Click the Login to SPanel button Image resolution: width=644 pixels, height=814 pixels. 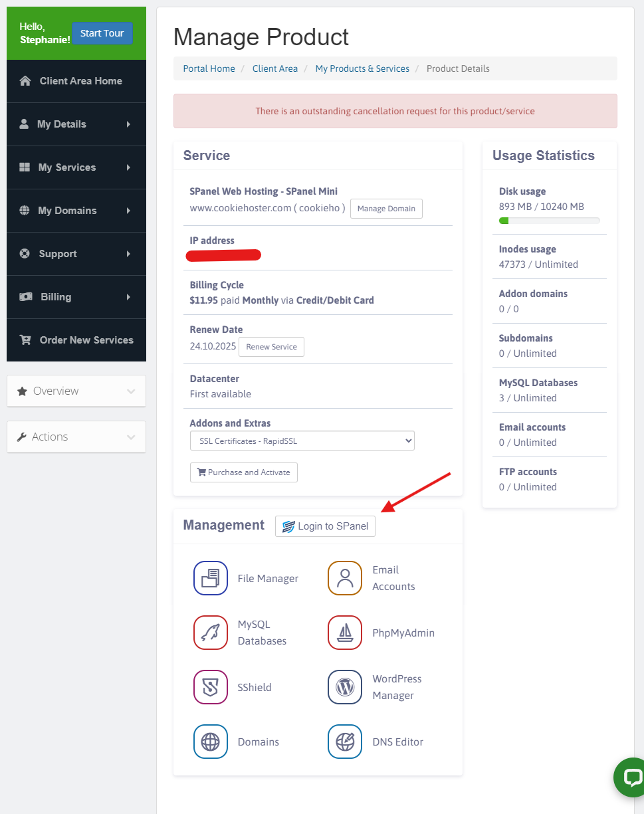click(325, 526)
